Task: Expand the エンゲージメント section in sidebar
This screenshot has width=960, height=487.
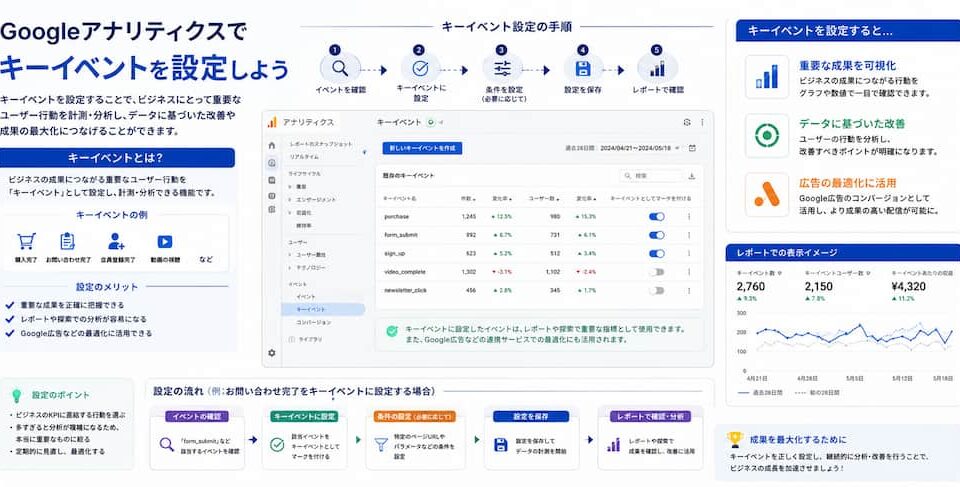Action: point(312,200)
